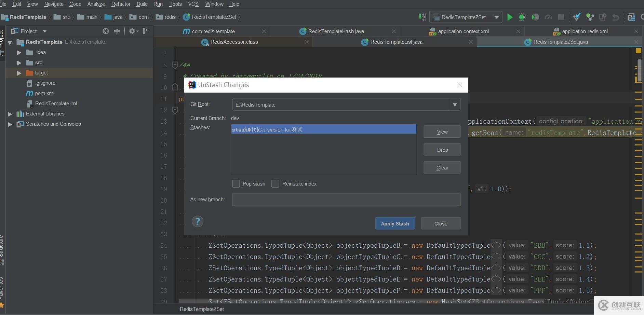Open the VCS menu

(x=193, y=4)
